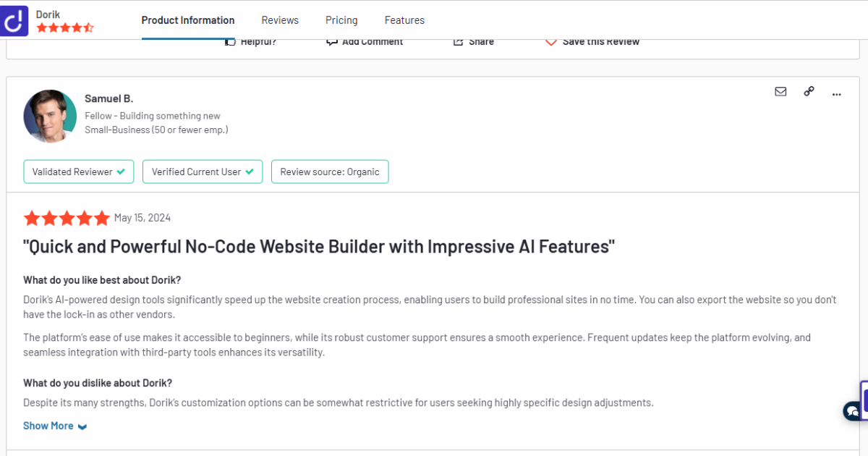868x456 pixels.
Task: Click the Review source: Organic badge
Action: [330, 172]
